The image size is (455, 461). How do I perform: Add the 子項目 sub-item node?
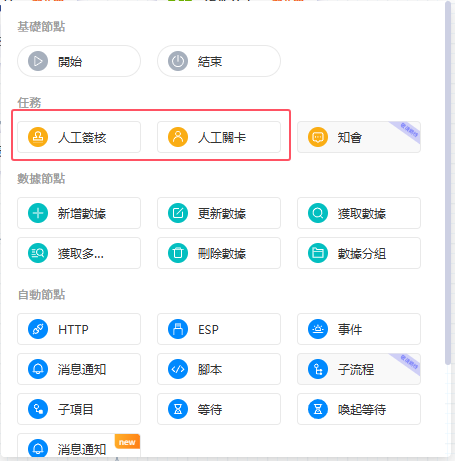(x=79, y=409)
